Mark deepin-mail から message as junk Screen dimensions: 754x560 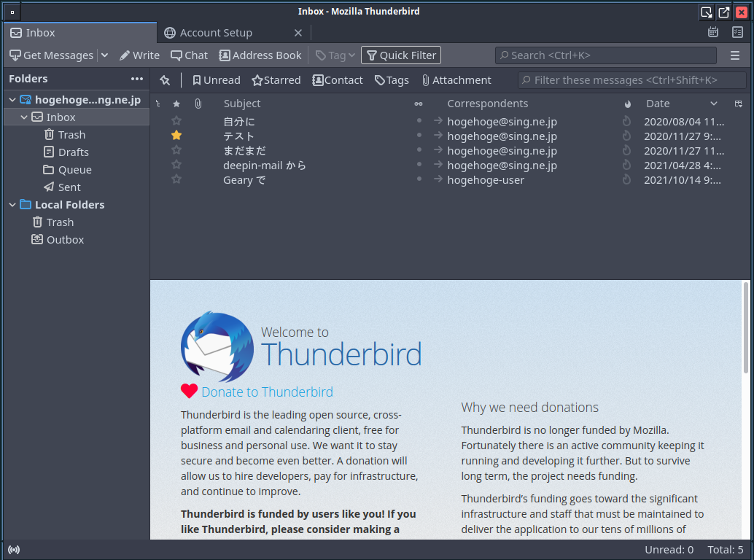click(626, 165)
